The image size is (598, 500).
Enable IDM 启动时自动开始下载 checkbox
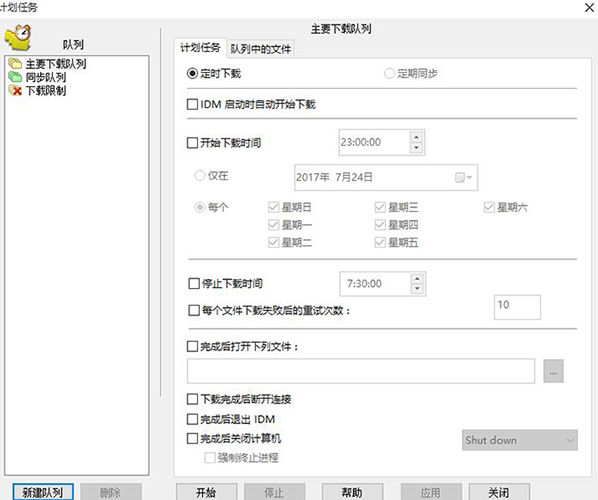click(192, 104)
